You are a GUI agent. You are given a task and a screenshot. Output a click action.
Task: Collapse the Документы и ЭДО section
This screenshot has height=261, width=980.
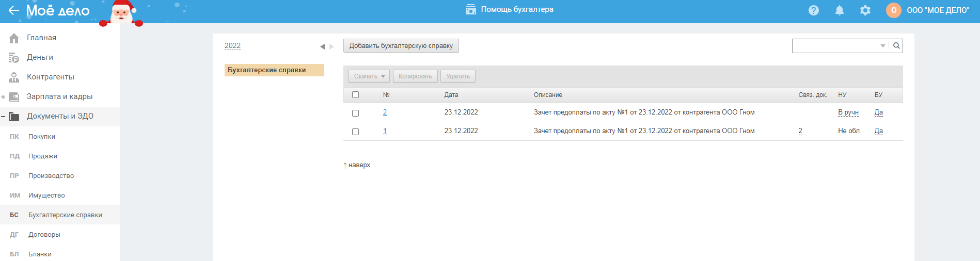(x=3, y=117)
